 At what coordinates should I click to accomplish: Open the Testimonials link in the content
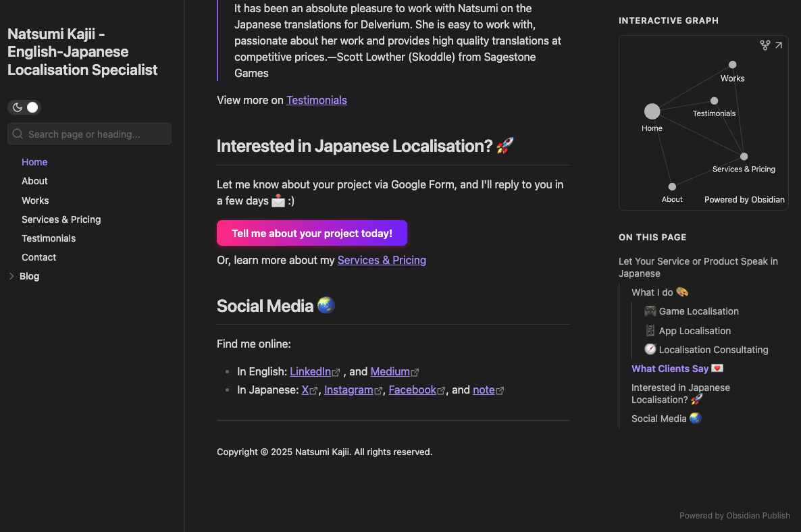pyautogui.click(x=316, y=100)
